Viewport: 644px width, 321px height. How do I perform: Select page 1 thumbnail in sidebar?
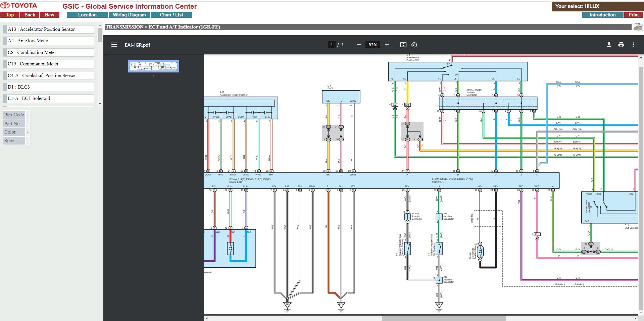(x=154, y=66)
